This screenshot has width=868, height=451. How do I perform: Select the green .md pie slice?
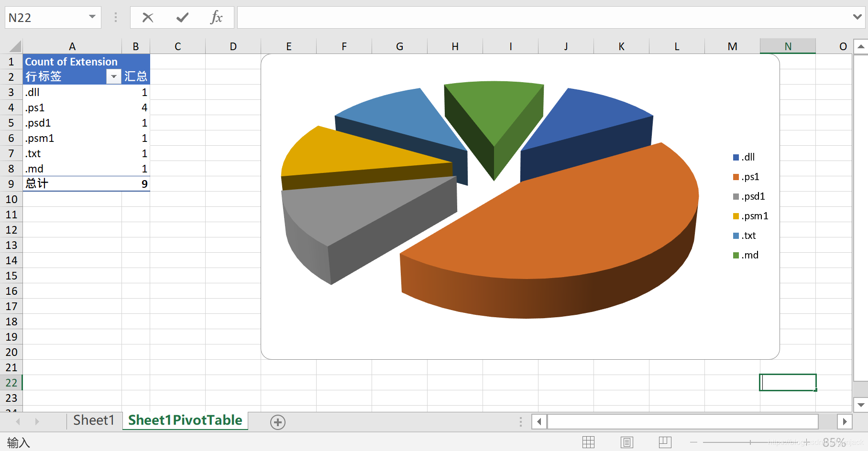pyautogui.click(x=495, y=115)
